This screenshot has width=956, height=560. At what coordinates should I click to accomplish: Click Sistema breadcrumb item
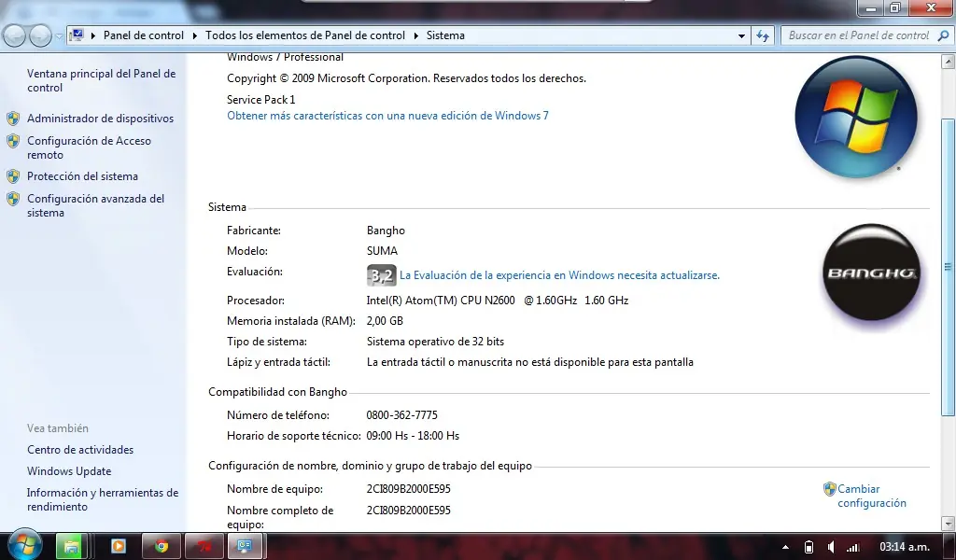[445, 35]
